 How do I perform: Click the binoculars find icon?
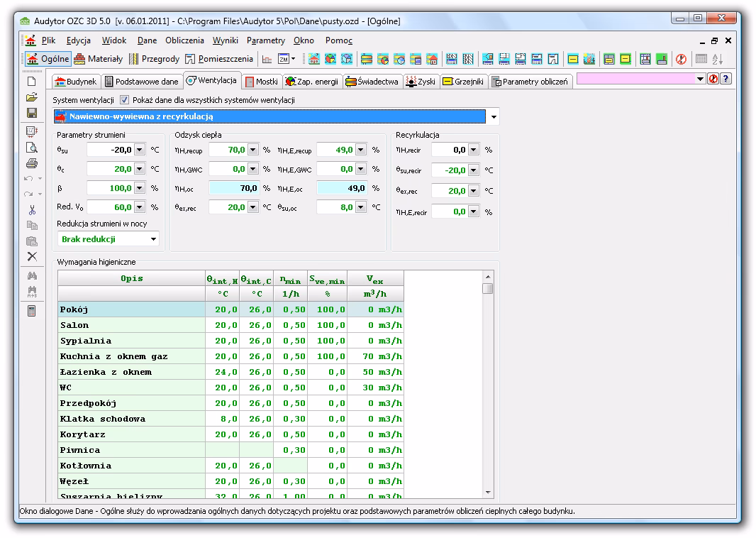tap(31, 276)
